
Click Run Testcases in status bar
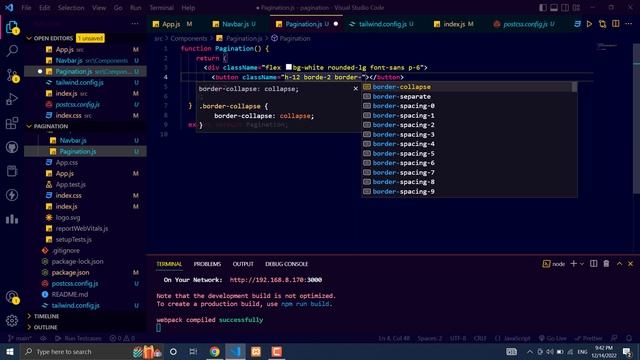click(x=78, y=338)
